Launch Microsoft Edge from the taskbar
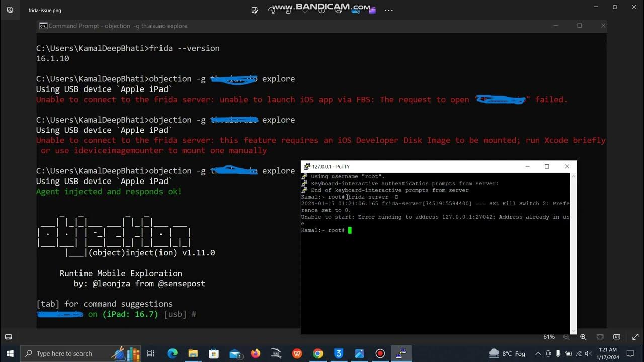This screenshot has width=644, height=362. pos(172,353)
